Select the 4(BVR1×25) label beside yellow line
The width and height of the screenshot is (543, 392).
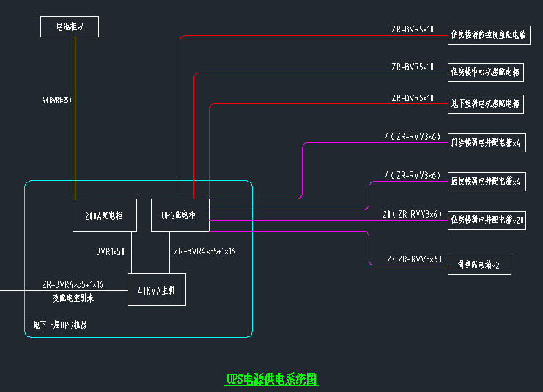(57, 100)
